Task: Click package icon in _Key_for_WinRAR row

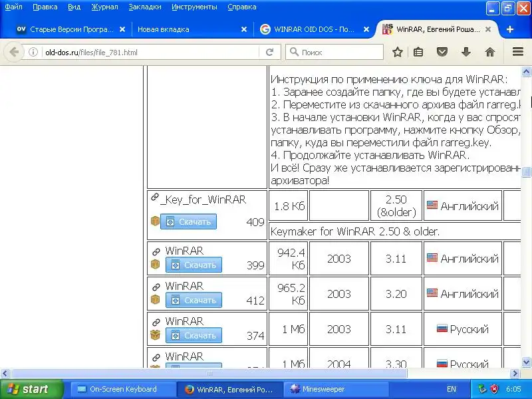Action: pyautogui.click(x=155, y=221)
